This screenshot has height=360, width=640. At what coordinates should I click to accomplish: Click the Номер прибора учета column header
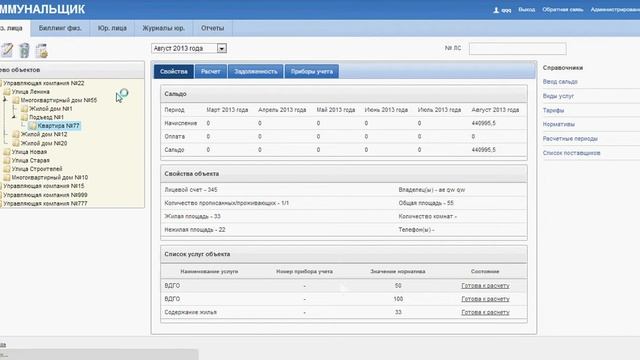pyautogui.click(x=304, y=271)
